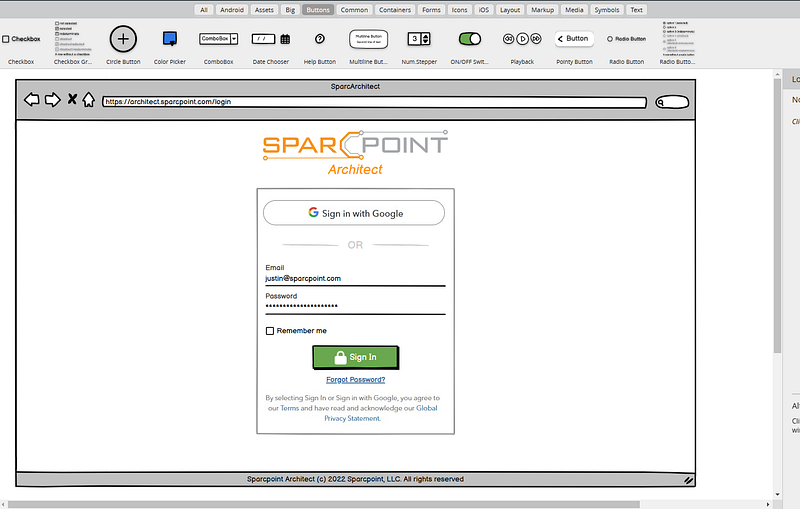Open the Containers tab
The width and height of the screenshot is (800, 509).
pos(395,10)
